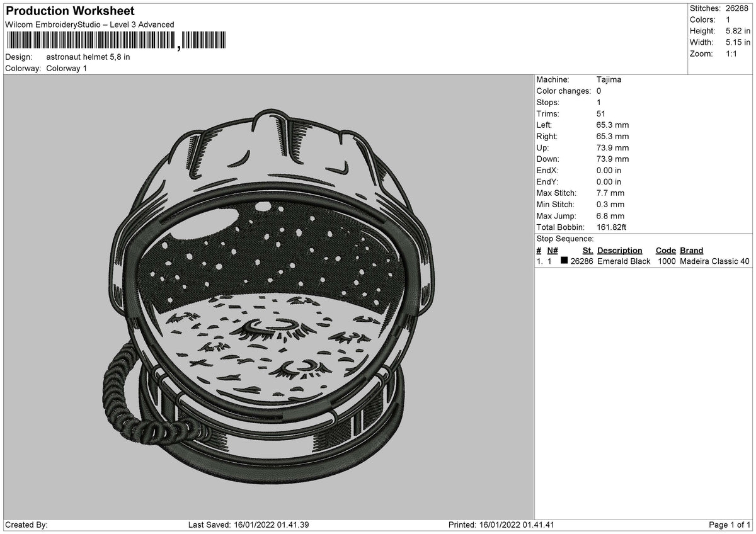Screen dimensions: 756x534
Task: Click the Created By footer field
Action: tap(26, 525)
